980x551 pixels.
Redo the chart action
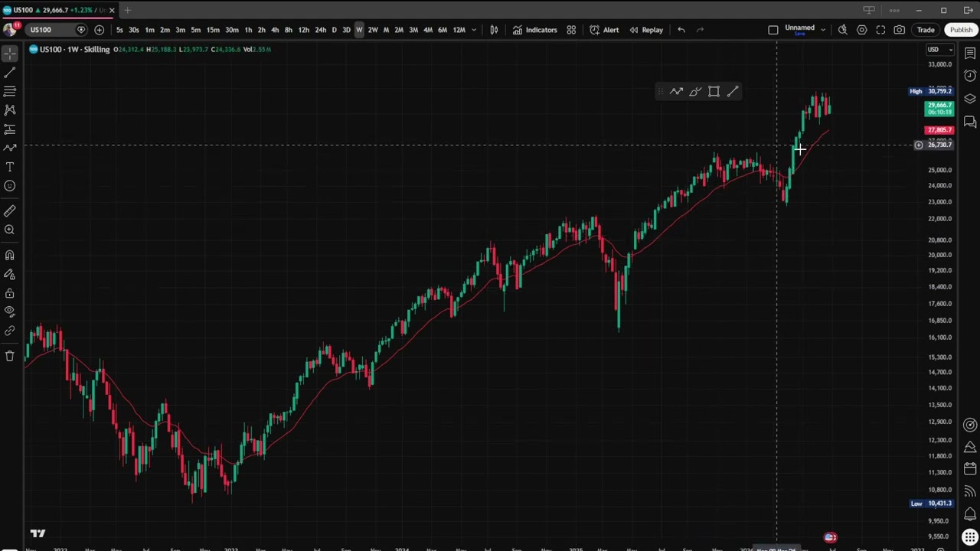(700, 30)
